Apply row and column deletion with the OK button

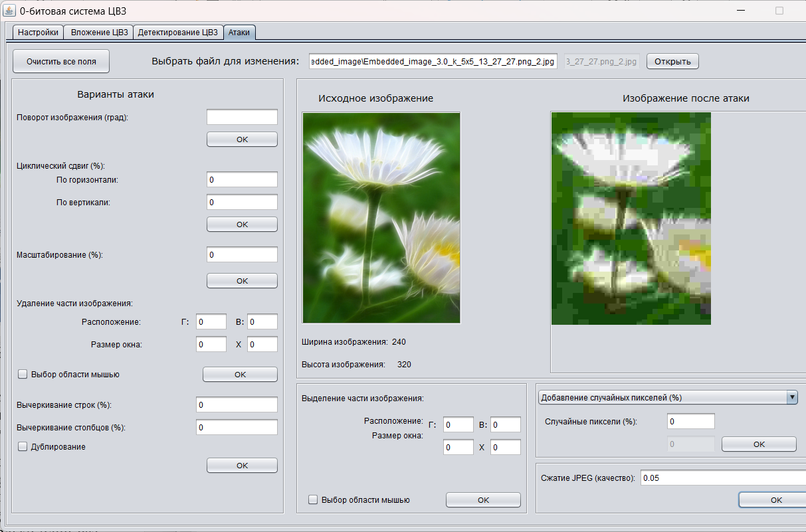[242, 466]
